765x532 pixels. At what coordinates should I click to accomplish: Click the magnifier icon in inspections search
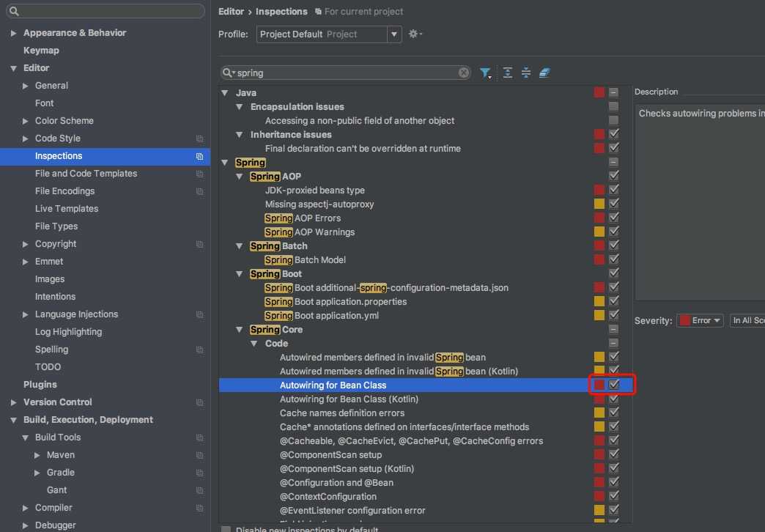click(x=229, y=73)
